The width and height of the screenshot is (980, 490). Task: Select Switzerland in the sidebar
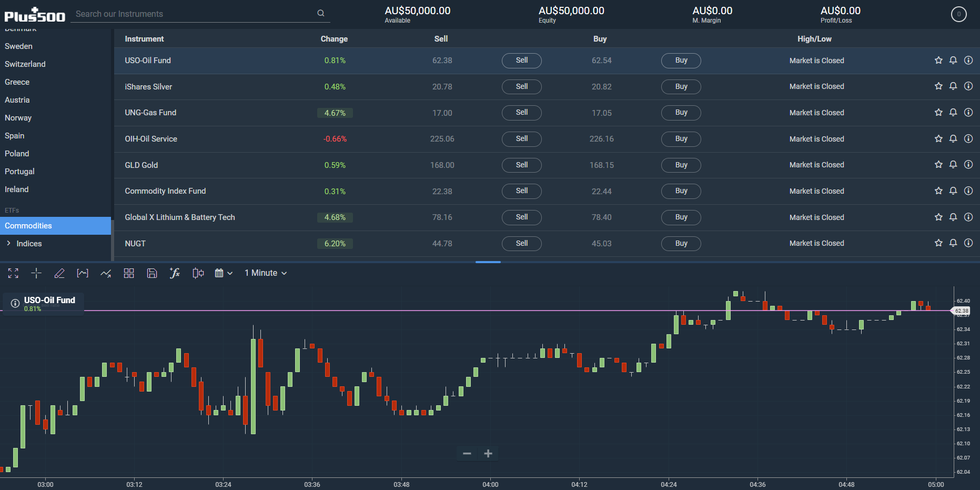point(25,64)
